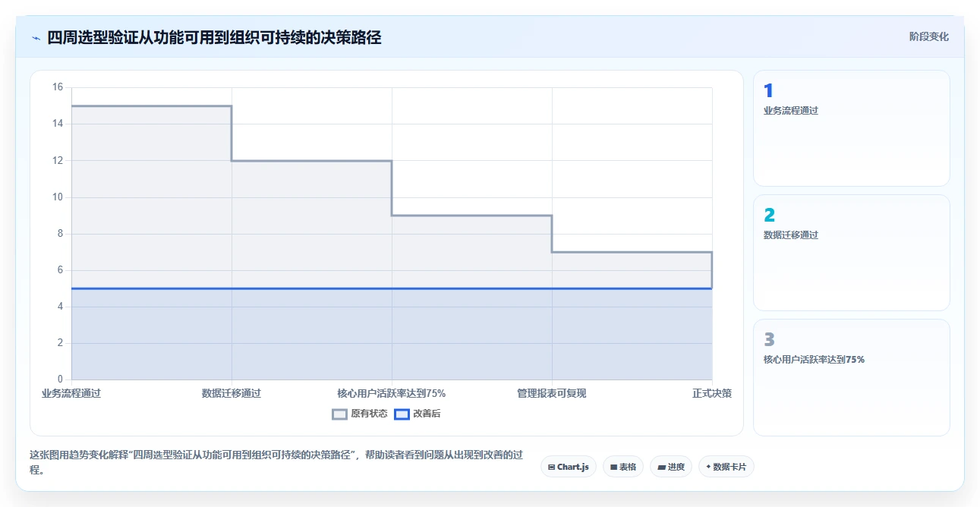Screen dimensions: 980x507
Task: Click the page title 四周选型验证 heading
Action: 214,37
